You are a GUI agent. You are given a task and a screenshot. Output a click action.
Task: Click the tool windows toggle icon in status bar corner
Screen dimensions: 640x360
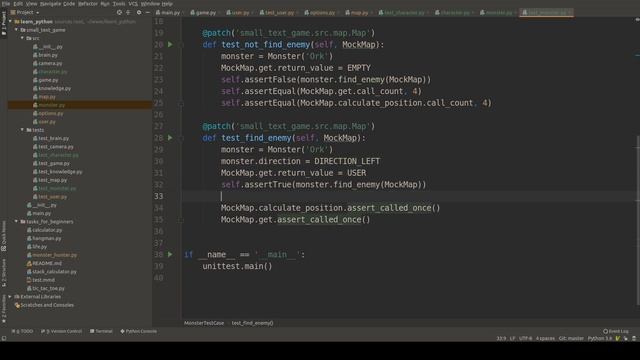4,338
